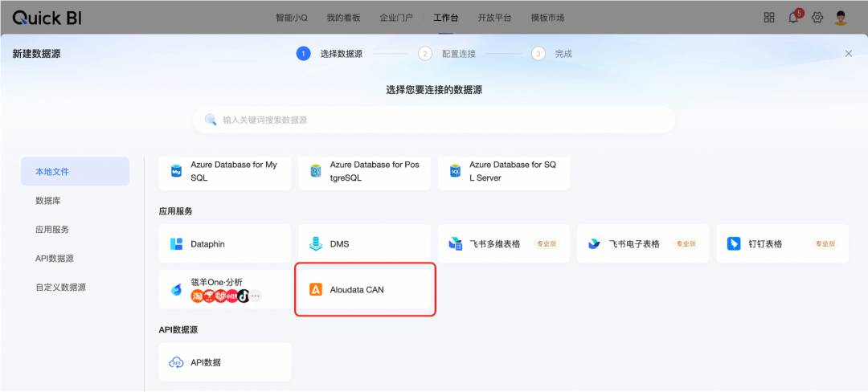Go to 我的看板
The height and width of the screenshot is (392, 868).
343,18
